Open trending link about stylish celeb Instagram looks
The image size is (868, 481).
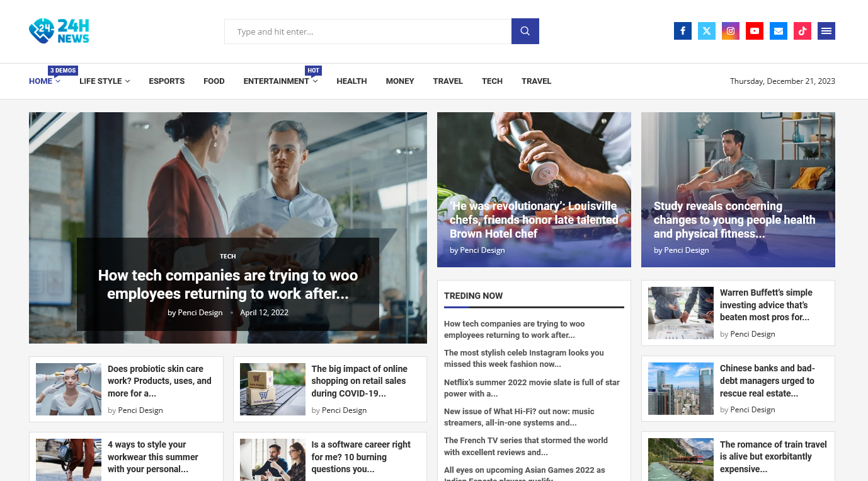(x=524, y=358)
